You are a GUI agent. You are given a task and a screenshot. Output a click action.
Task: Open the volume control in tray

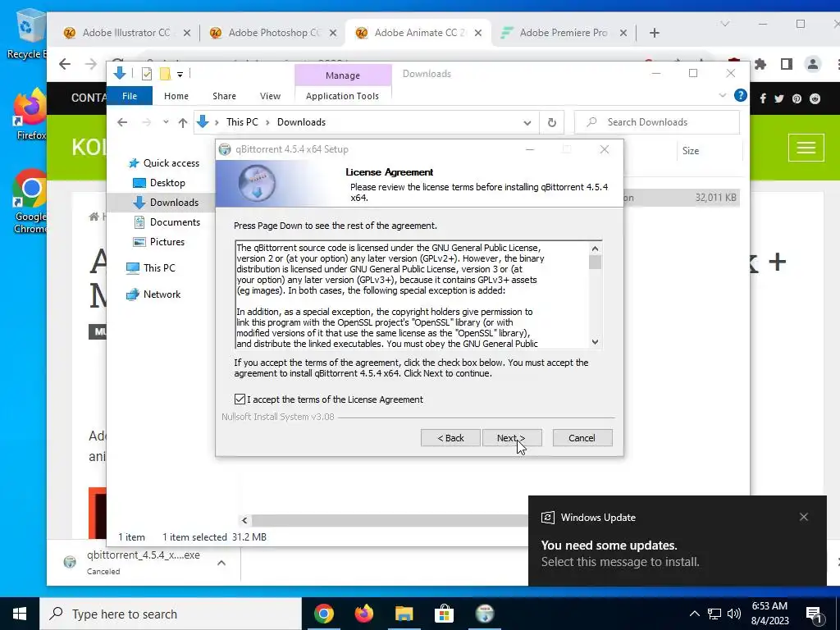point(734,614)
